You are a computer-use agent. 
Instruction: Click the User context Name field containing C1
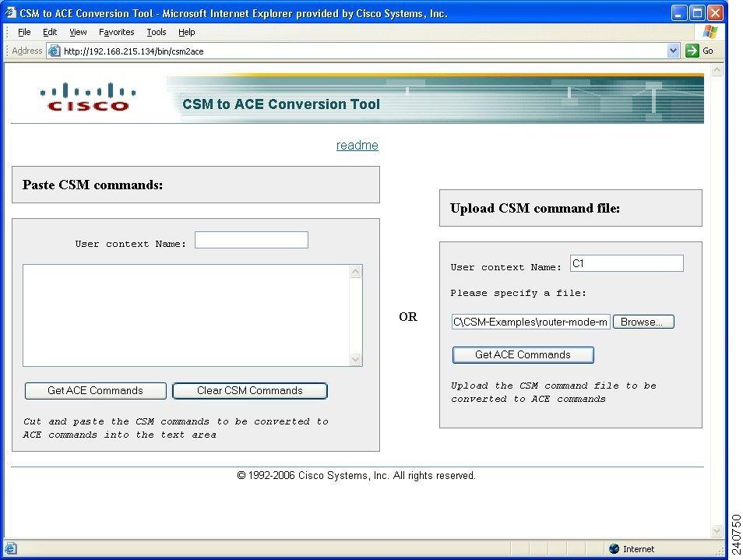[x=626, y=264]
